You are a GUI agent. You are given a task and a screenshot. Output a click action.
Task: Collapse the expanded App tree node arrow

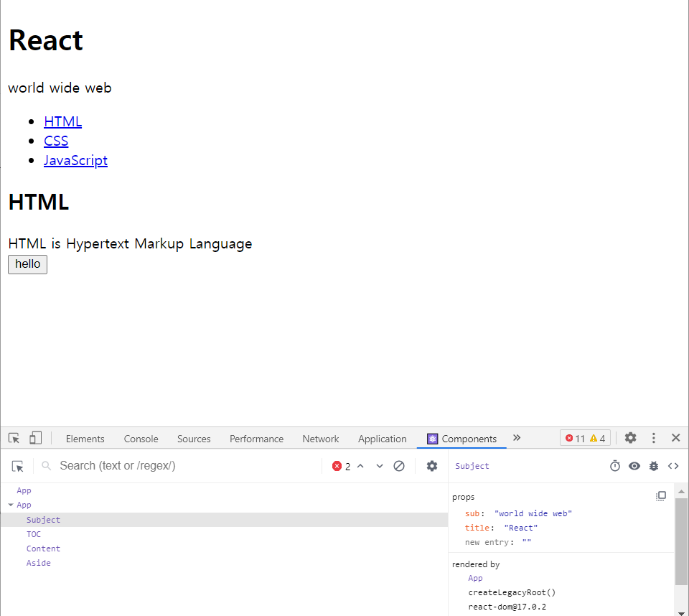(11, 505)
